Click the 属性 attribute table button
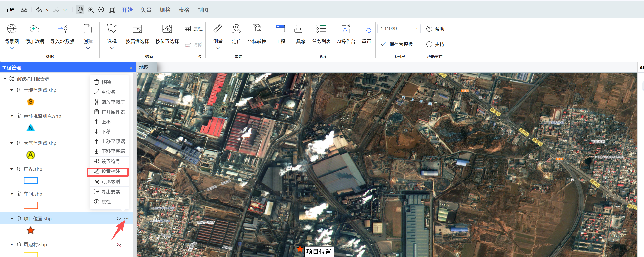Screen dimensions: 644x257 point(194,29)
